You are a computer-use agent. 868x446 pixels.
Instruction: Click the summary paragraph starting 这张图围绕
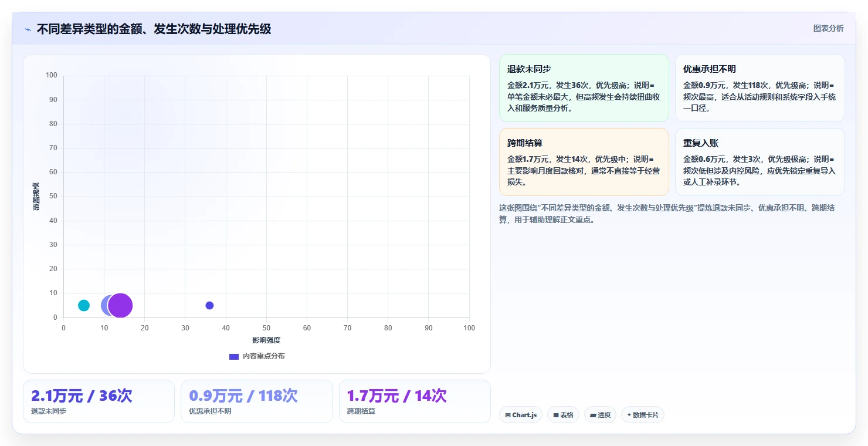666,214
